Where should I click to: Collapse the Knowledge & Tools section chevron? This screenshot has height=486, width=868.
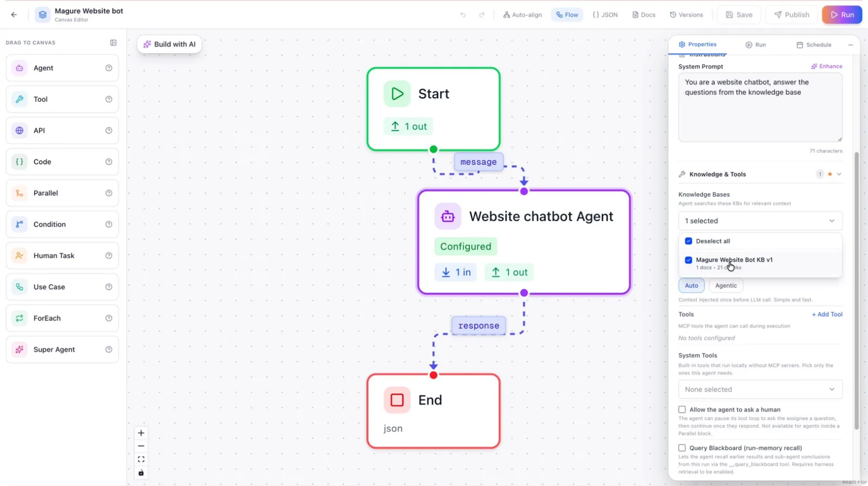click(839, 174)
